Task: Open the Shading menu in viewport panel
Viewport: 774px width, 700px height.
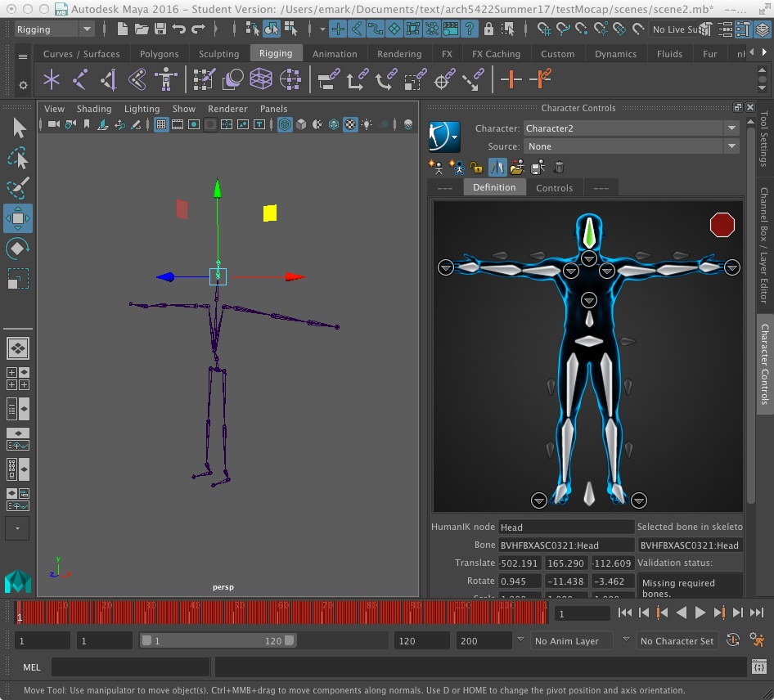Action: pos(94,109)
